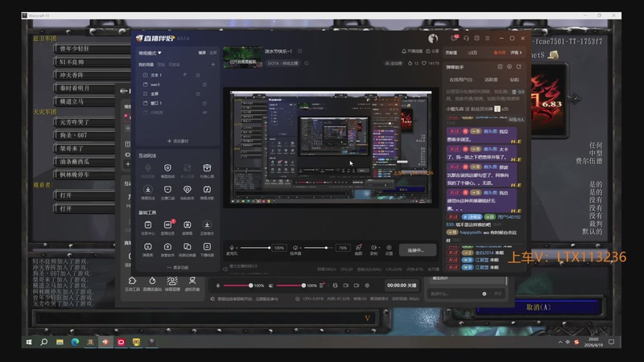Mute microphone in background window red-slider bar

(x=218, y=286)
